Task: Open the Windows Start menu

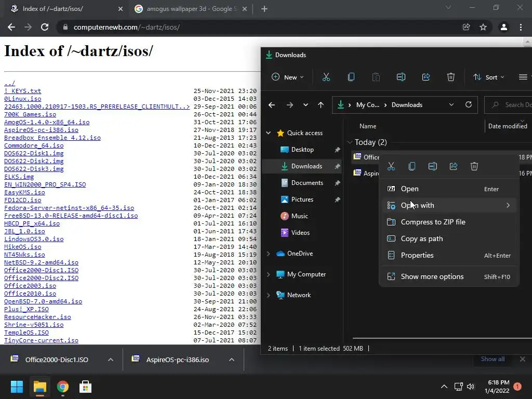Action: (17, 387)
